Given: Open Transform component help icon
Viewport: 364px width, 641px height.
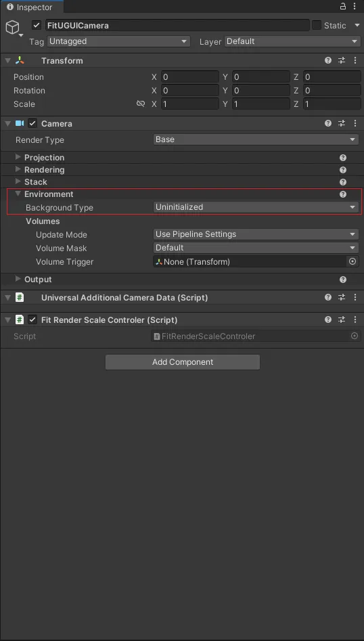Looking at the screenshot, I should pyautogui.click(x=328, y=60).
